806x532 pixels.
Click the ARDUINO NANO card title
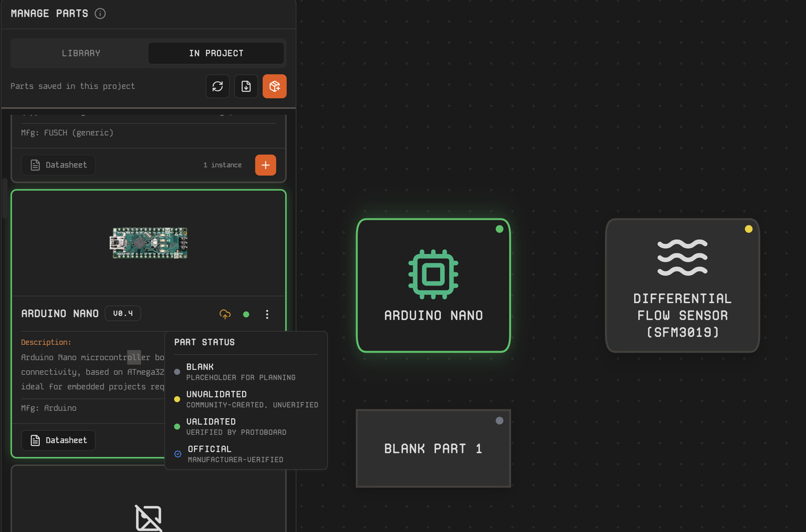point(60,313)
